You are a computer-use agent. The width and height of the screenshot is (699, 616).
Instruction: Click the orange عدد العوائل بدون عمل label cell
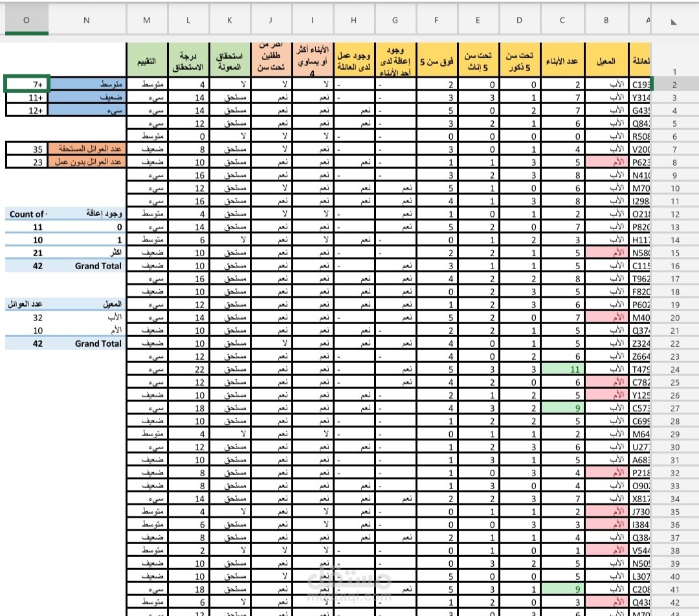[x=87, y=162]
